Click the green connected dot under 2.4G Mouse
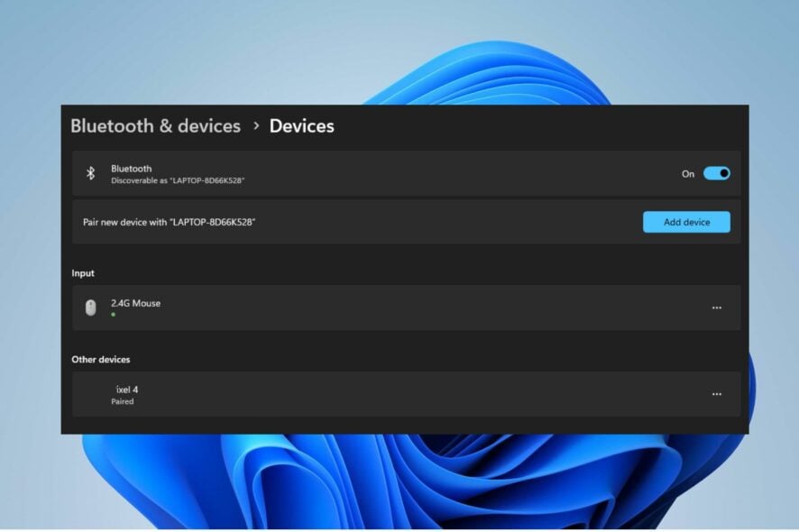 click(x=113, y=315)
